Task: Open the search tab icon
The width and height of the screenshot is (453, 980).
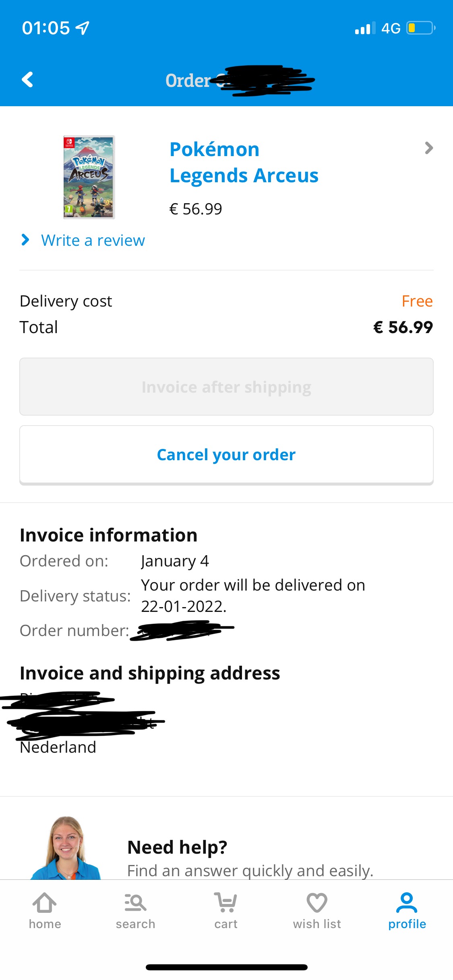Action: pos(135,902)
